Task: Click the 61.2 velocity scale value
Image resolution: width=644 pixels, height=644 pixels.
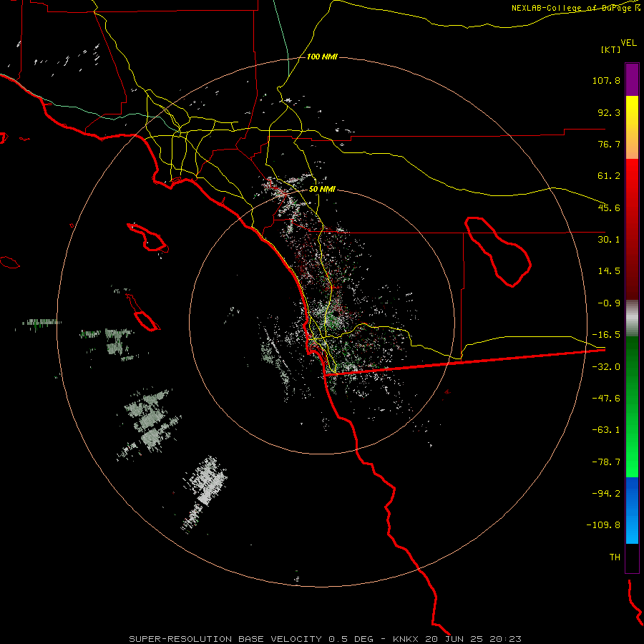Action: pos(609,176)
